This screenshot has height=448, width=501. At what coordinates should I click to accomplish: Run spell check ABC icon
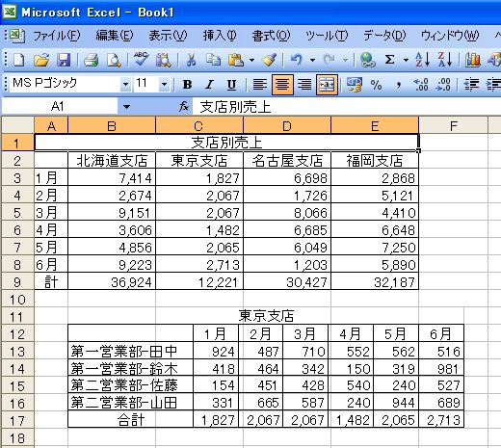141,60
